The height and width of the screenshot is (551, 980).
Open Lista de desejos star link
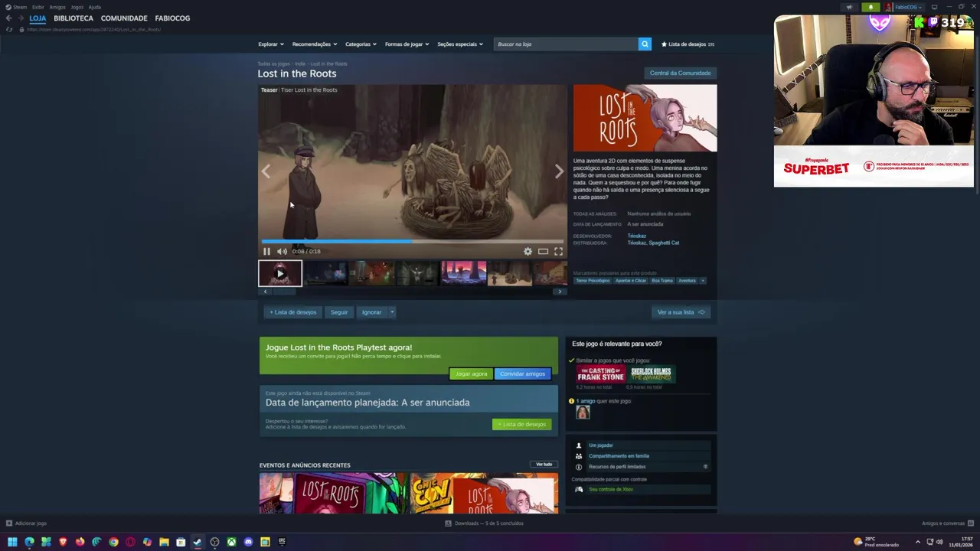pyautogui.click(x=688, y=44)
